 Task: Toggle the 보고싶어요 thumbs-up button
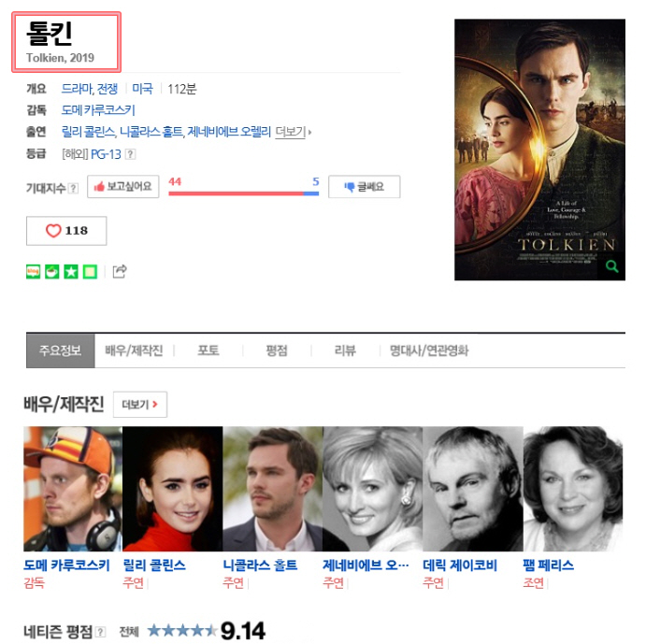click(x=123, y=187)
